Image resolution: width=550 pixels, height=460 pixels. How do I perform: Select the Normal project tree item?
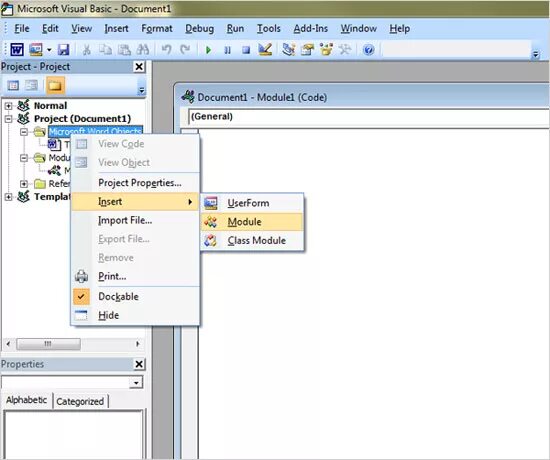[x=50, y=106]
